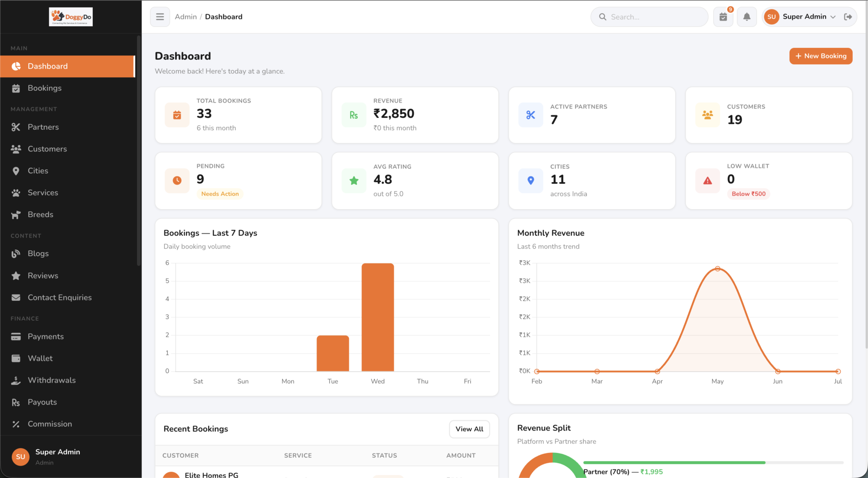
Task: Click the Breeds dog icon in sidebar
Action: (x=16, y=215)
